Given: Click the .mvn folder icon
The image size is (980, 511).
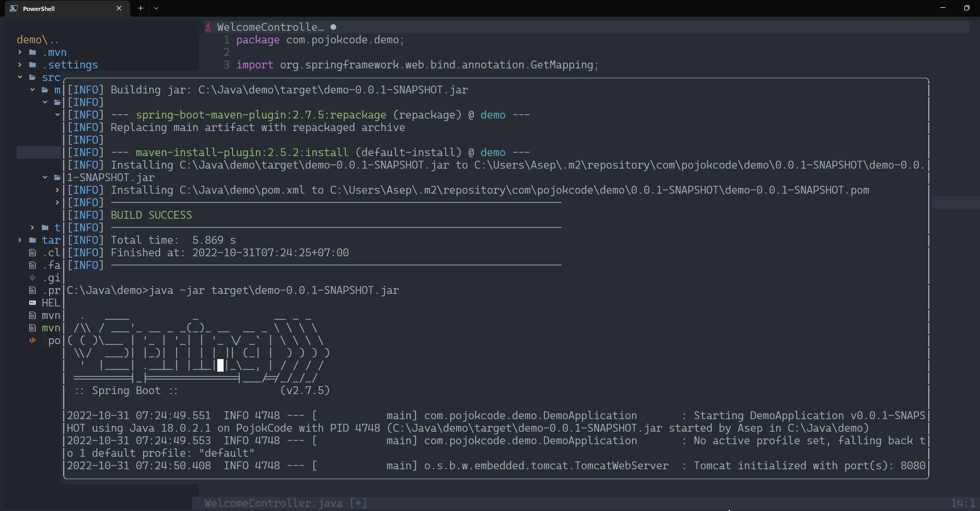Looking at the screenshot, I should click(x=32, y=52).
